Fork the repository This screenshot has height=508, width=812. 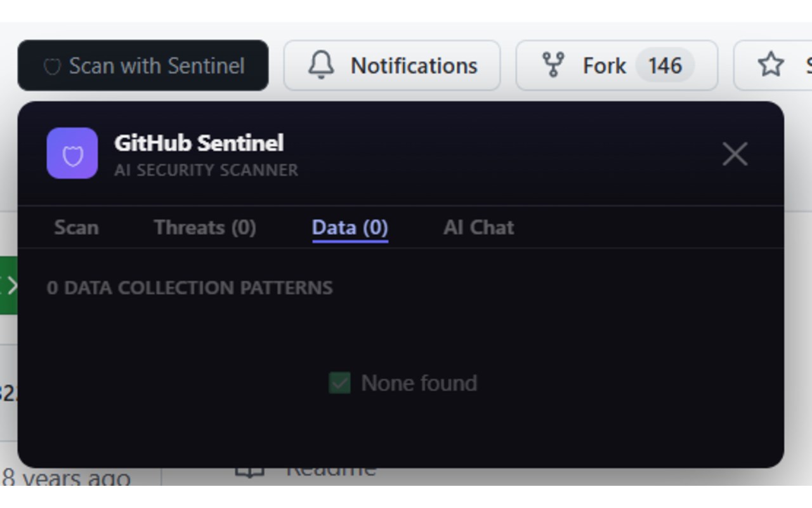(x=617, y=65)
